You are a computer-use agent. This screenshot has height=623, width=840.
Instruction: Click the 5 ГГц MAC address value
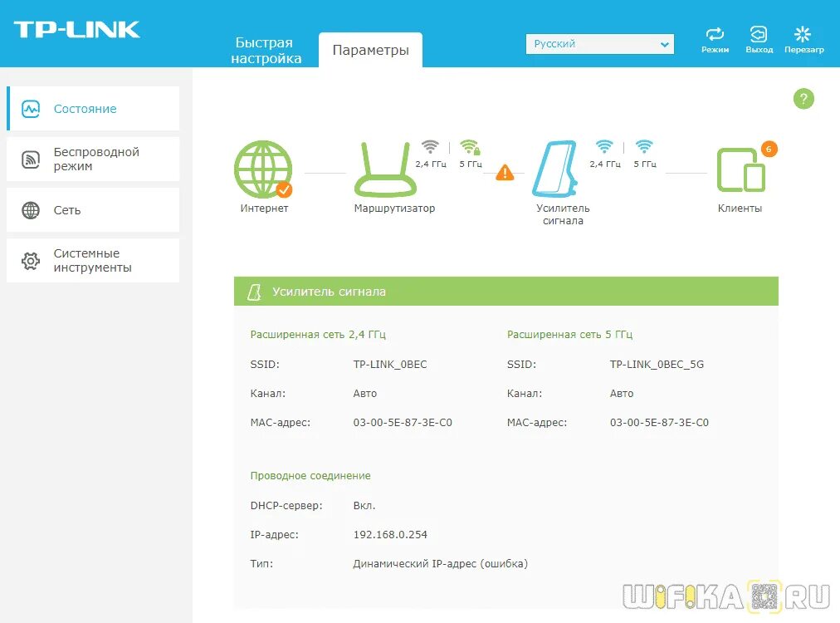coord(659,423)
